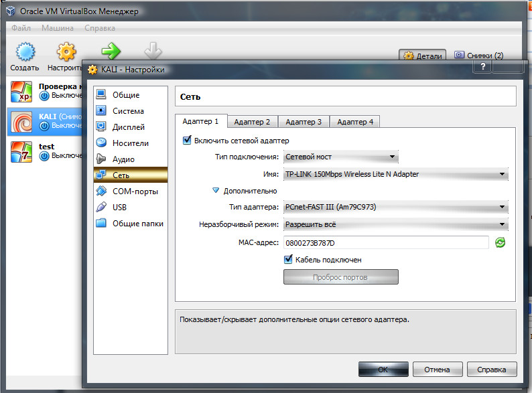The width and height of the screenshot is (532, 393).
Task: Select the test Windows 7 machine icon
Action: [x=21, y=152]
